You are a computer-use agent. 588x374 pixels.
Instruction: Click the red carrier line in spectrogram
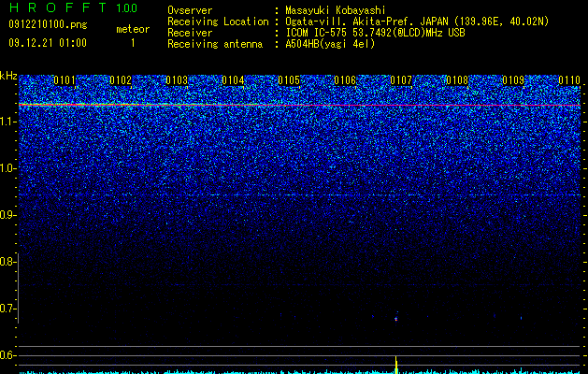300,106
